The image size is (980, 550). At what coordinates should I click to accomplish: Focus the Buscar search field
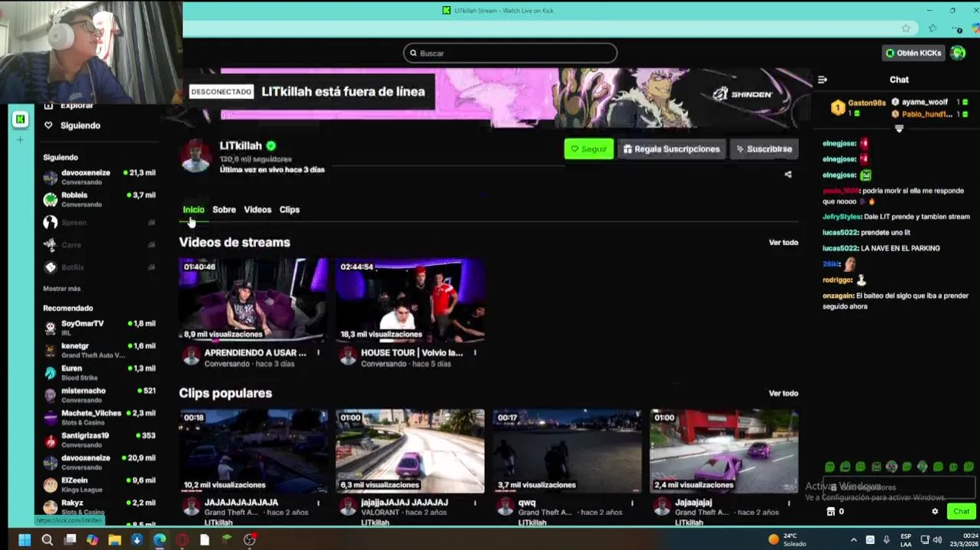(x=510, y=53)
